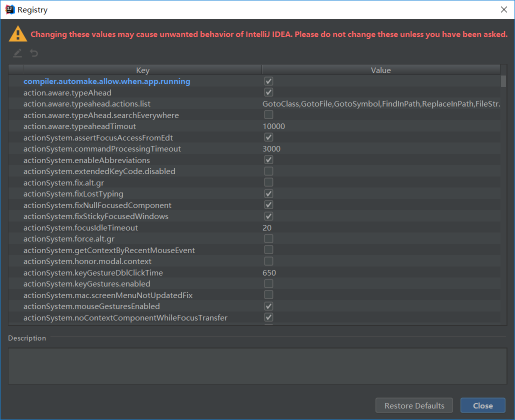Viewport: 515px width, 420px height.
Task: Check actionSystem.getContextByRecentMouseEvent checkbox
Action: [x=268, y=250]
